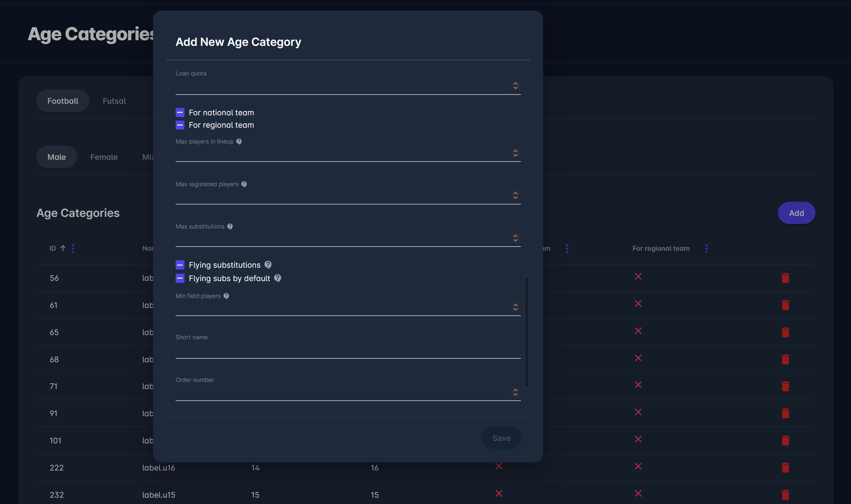The height and width of the screenshot is (504, 851).
Task: Delete age category row with ID 56
Action: (785, 278)
